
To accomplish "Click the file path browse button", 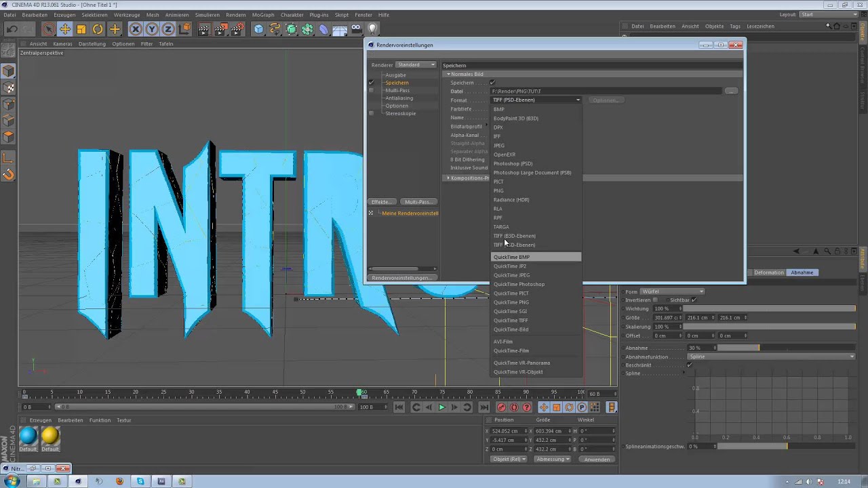I will (x=731, y=91).
